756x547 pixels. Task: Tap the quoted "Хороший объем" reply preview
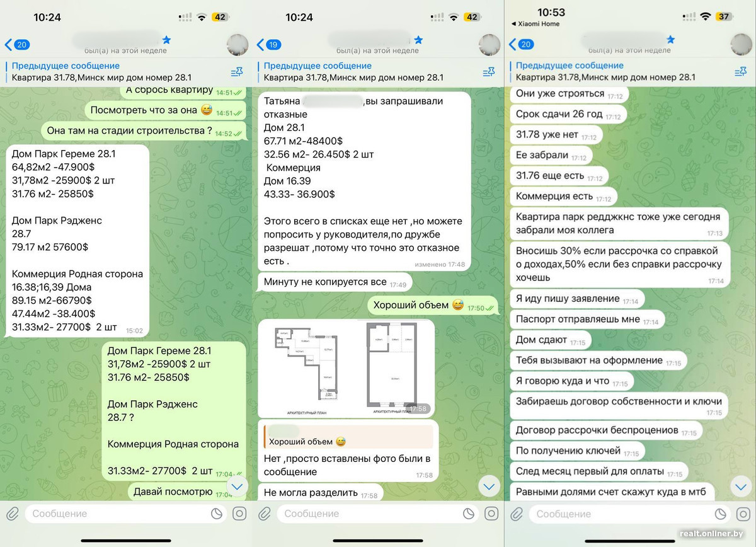[348, 437]
